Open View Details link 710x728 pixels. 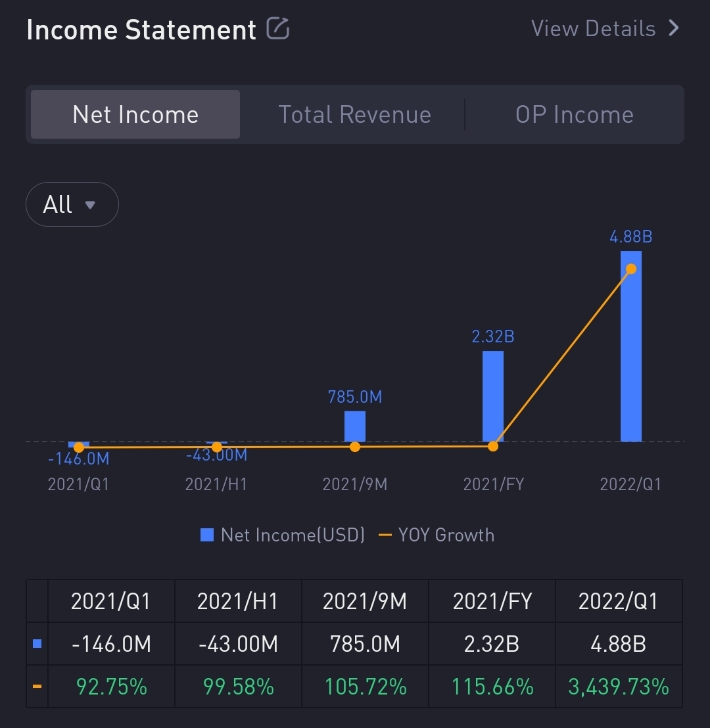(593, 29)
